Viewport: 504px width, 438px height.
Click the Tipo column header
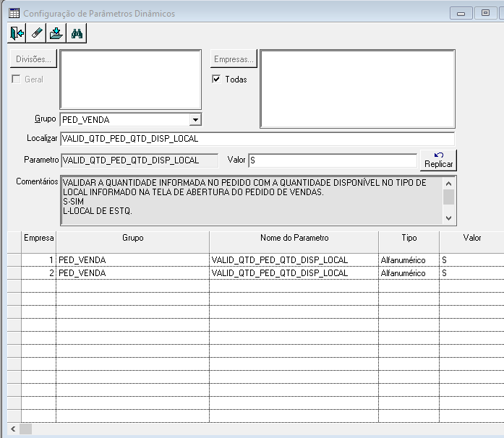(409, 241)
